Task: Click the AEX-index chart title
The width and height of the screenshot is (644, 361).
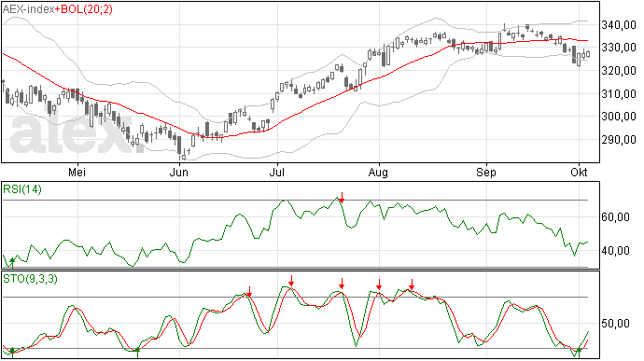Action: click(28, 9)
